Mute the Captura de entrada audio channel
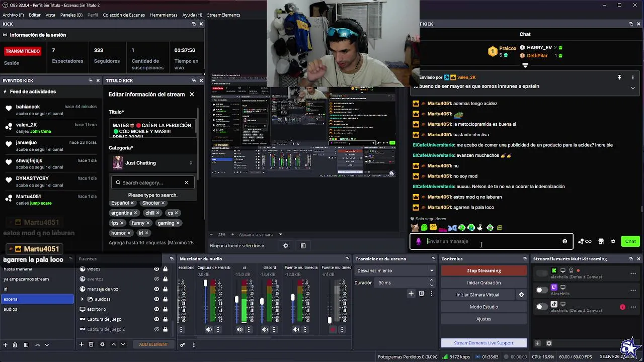Viewport: 644px width, 362px height. [209, 330]
